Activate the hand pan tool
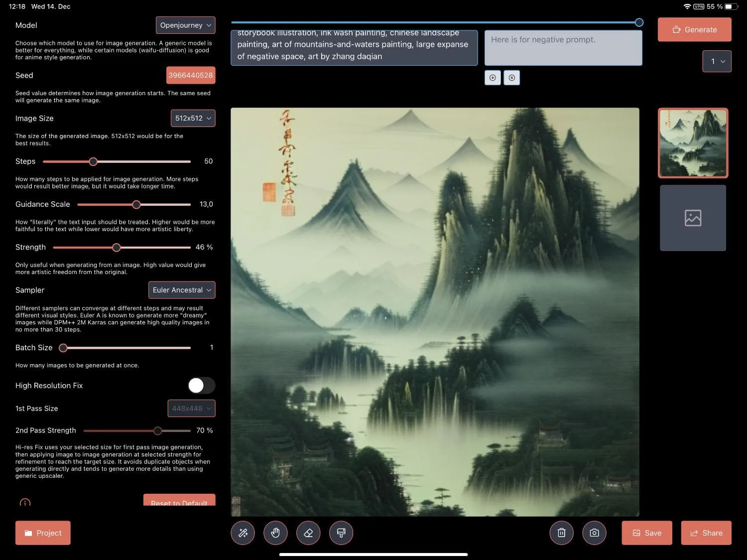This screenshot has width=747, height=560. point(275,533)
